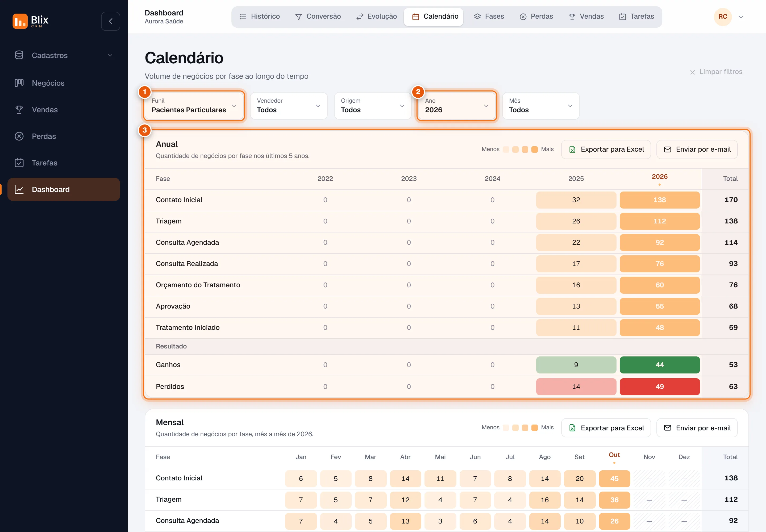This screenshot has width=766, height=532.
Task: Click the darkest Anual legend swatch
Action: 534,149
